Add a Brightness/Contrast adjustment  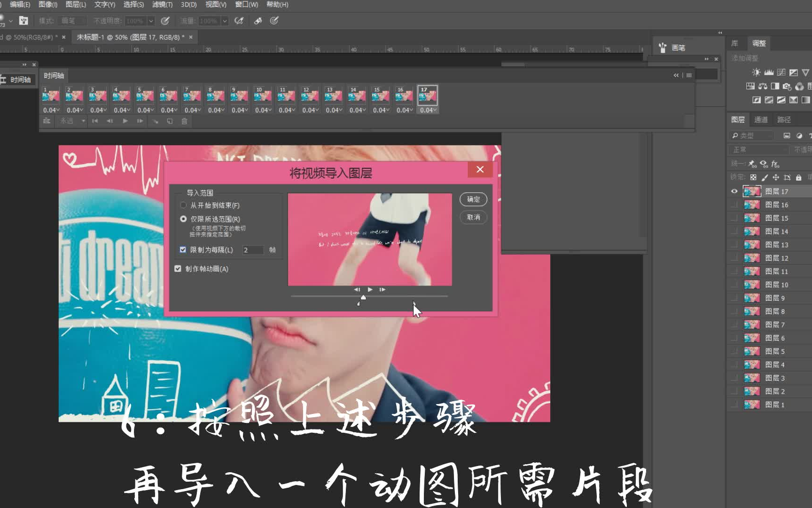click(756, 72)
